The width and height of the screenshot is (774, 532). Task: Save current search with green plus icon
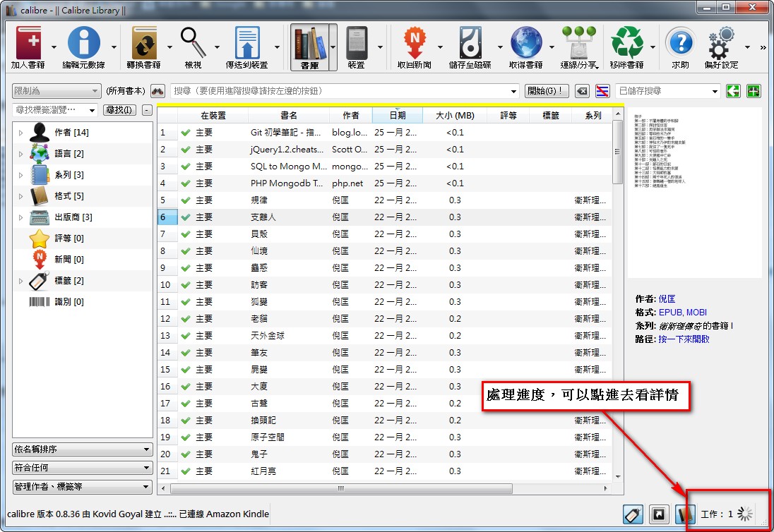pyautogui.click(x=754, y=91)
